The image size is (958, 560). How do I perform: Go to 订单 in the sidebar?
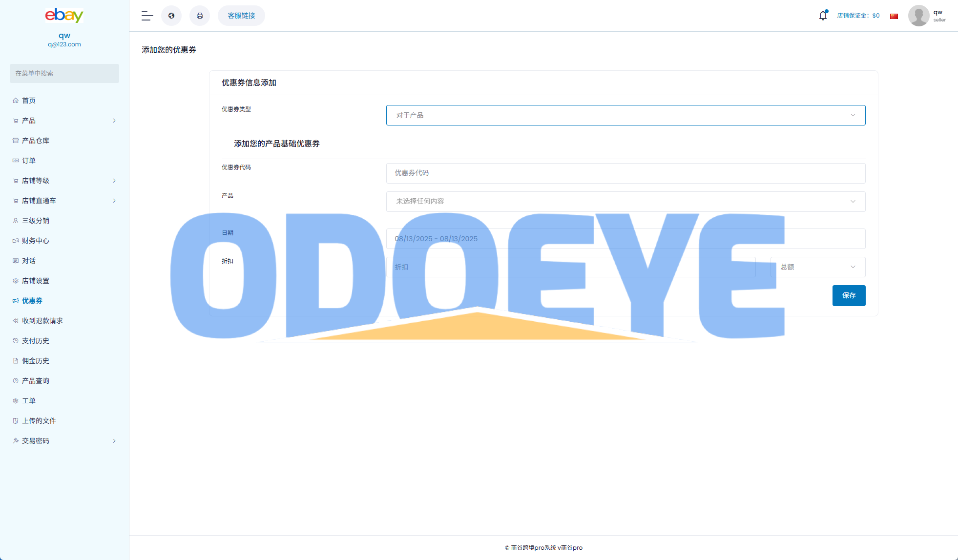(29, 161)
